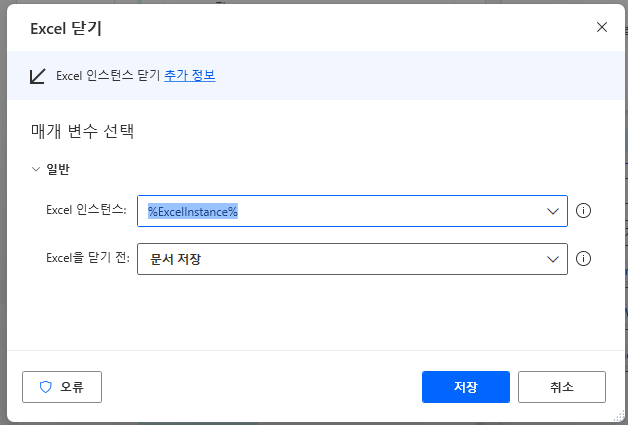Click the Excel 닫기 title text
Image resolution: width=628 pixels, height=425 pixels.
pos(66,29)
